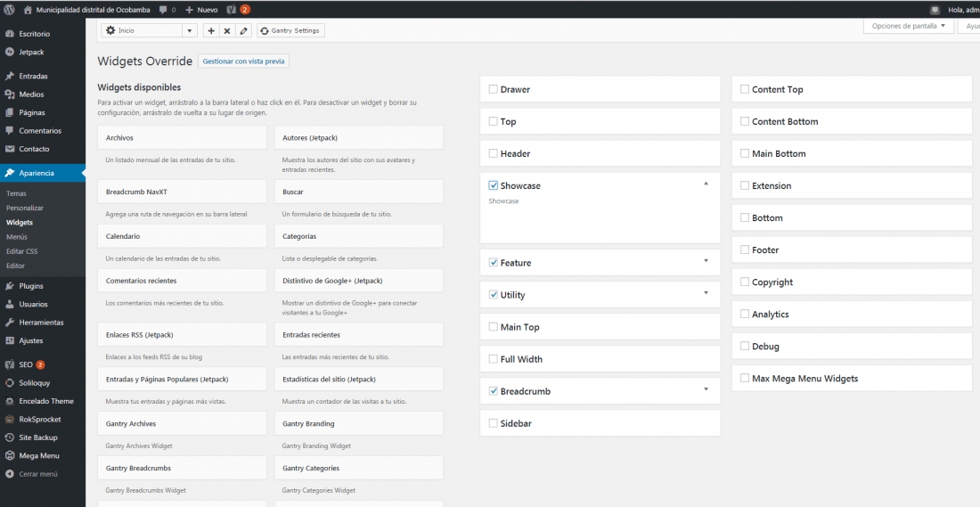Screen dimensions: 980x507
Task: Open the Menús submenu item
Action: (x=17, y=237)
